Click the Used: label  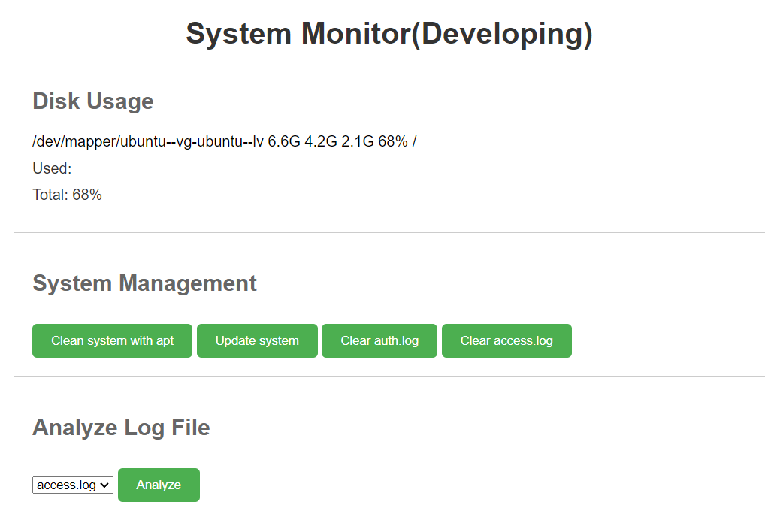[x=52, y=168]
